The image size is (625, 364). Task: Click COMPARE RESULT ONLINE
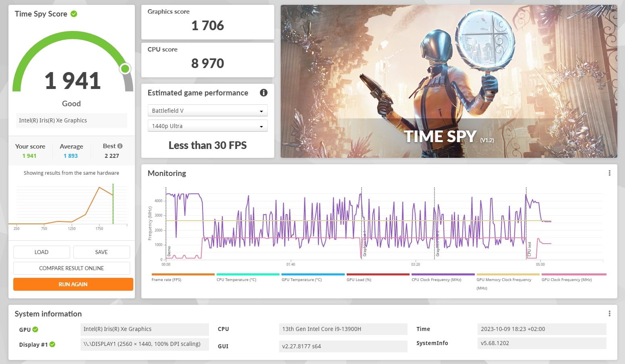click(71, 268)
